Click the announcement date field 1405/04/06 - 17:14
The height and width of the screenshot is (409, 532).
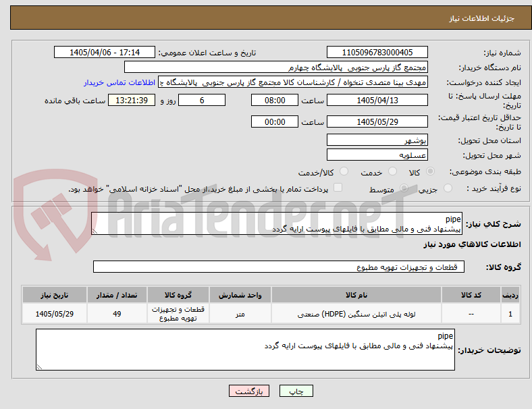[105, 52]
